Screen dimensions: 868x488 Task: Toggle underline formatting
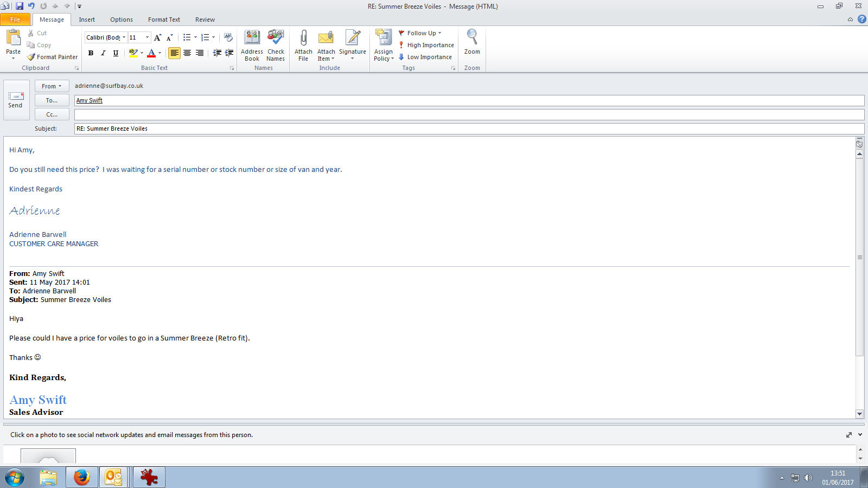(x=116, y=53)
